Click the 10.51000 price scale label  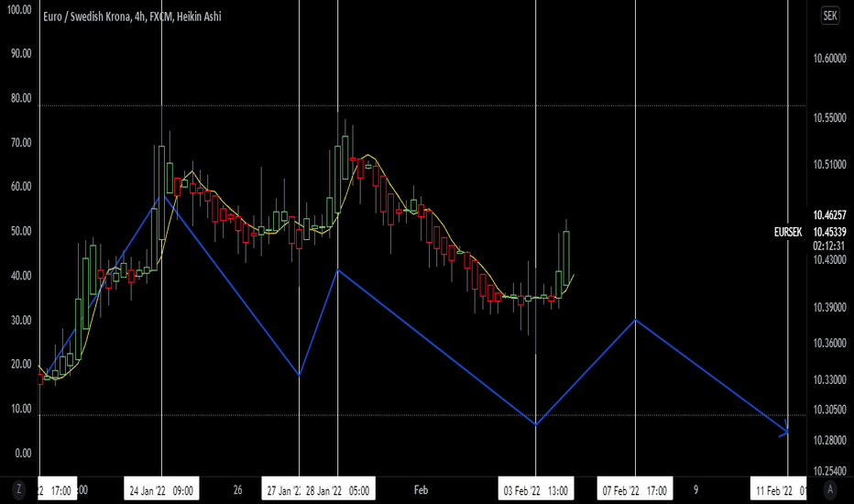tap(829, 165)
